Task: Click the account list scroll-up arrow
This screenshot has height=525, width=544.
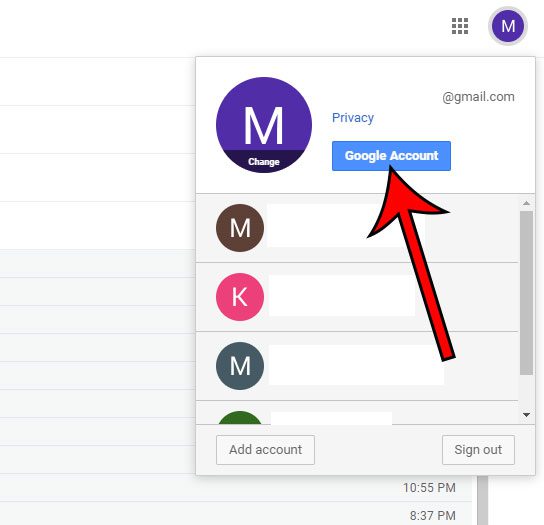Action: pos(526,203)
